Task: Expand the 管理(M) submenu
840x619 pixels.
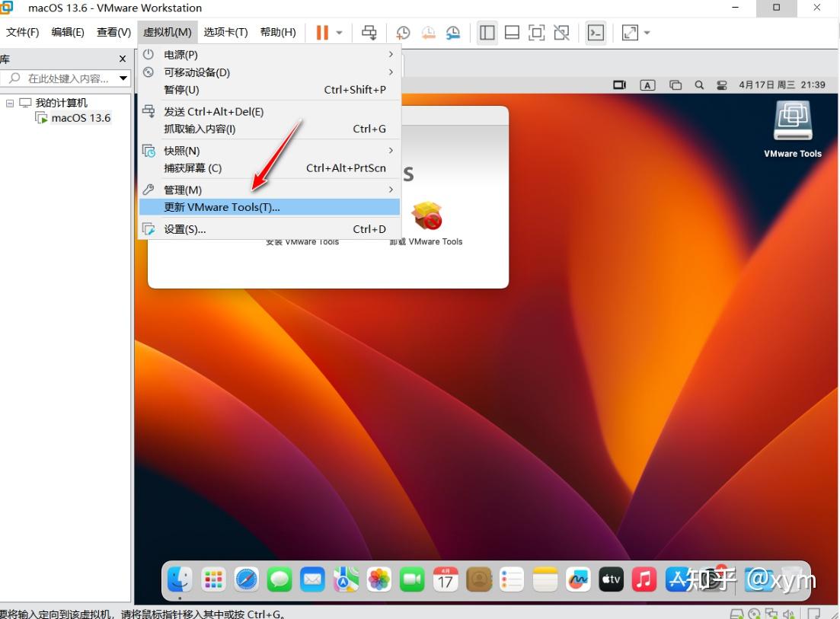Action: [x=270, y=190]
